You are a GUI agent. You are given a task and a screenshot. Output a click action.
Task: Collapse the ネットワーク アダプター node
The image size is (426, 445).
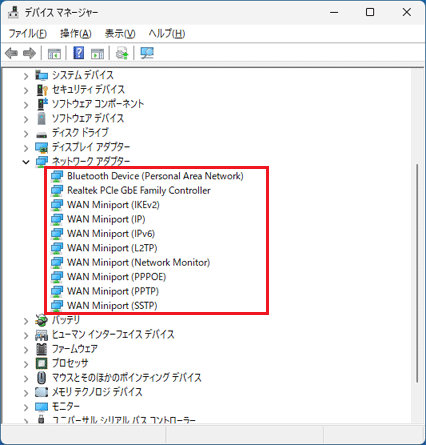tap(26, 162)
